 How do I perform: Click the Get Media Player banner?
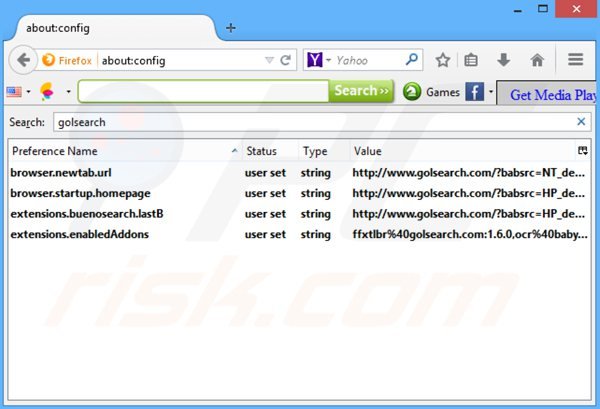(x=548, y=94)
